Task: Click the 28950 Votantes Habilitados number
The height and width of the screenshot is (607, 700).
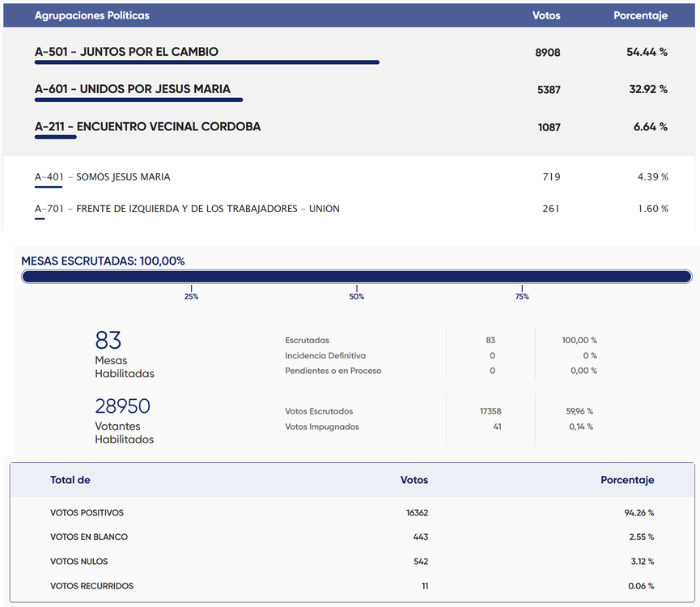Action: click(x=123, y=406)
